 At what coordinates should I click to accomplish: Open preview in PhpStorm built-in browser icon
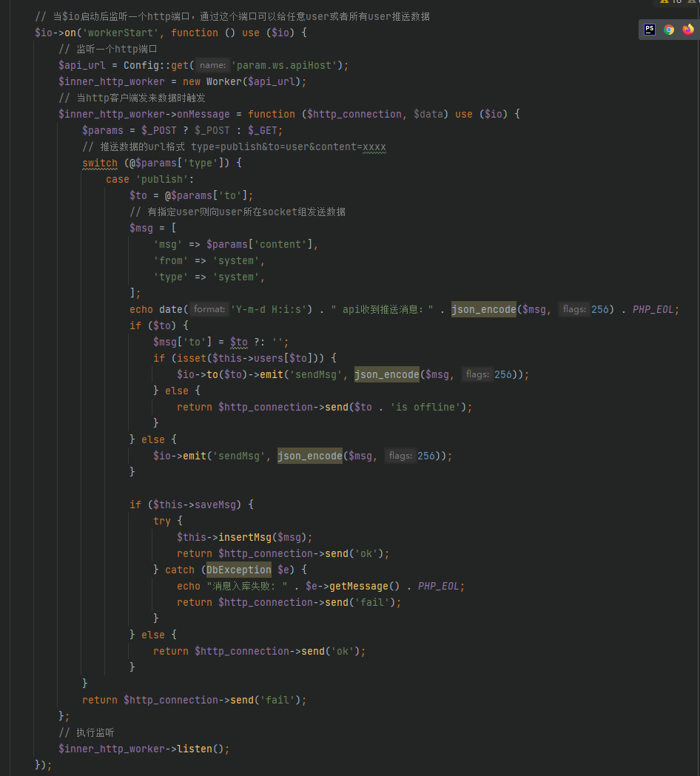click(x=650, y=30)
